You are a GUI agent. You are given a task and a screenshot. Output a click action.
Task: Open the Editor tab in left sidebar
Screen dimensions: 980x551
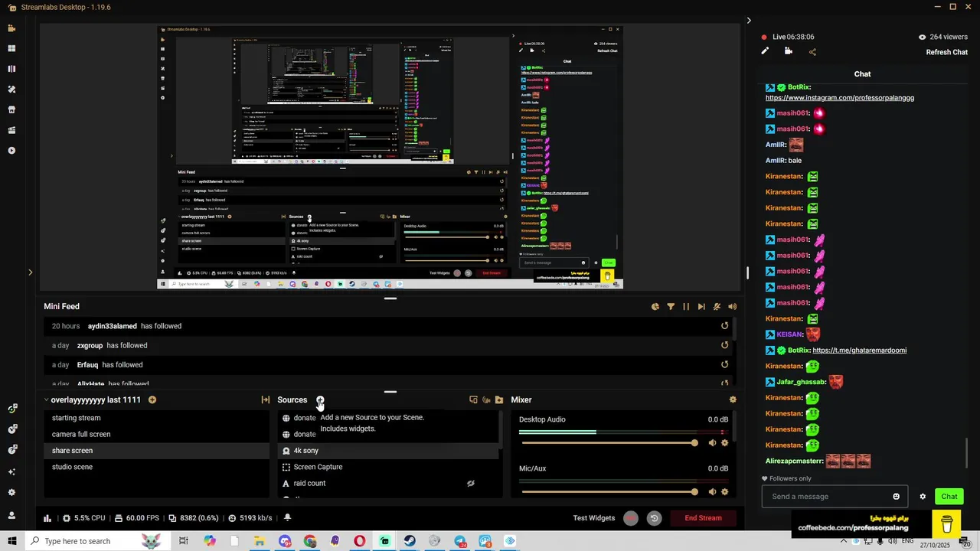tap(11, 28)
